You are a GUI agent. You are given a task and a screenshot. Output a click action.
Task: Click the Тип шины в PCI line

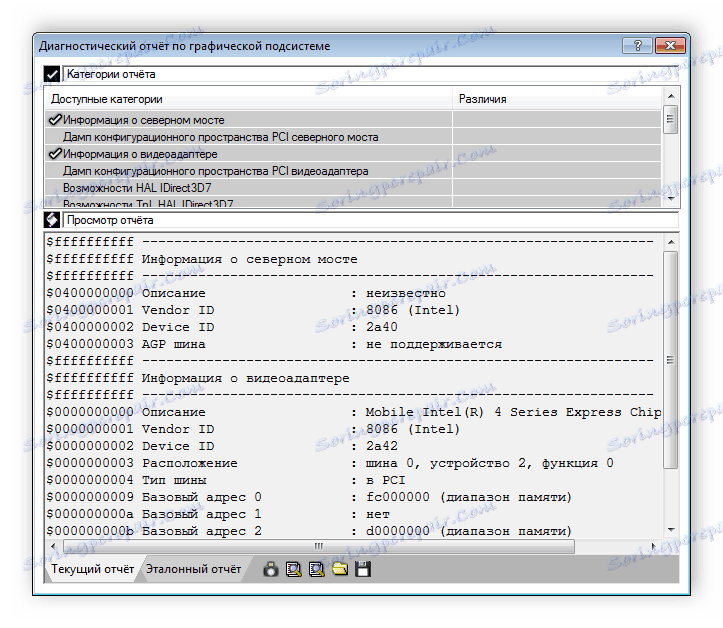[225, 480]
